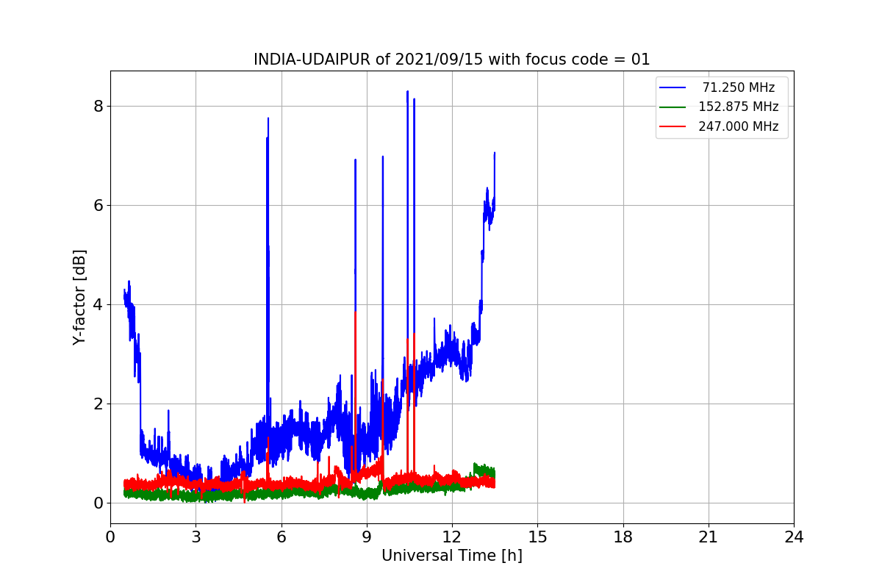Click x-axis tick label 15
Image resolution: width=882 pixels, height=588 pixels.
coord(537,537)
